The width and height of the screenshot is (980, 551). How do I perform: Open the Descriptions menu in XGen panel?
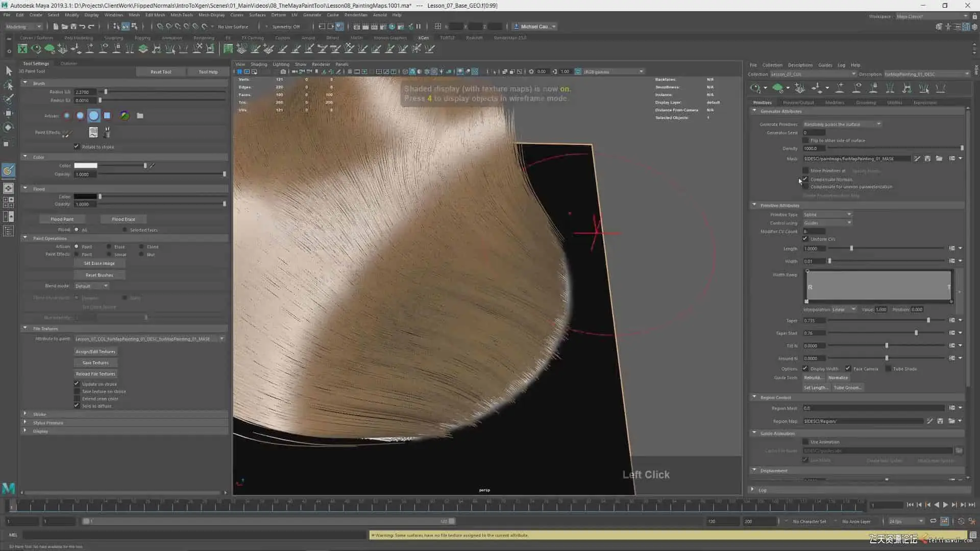click(800, 65)
